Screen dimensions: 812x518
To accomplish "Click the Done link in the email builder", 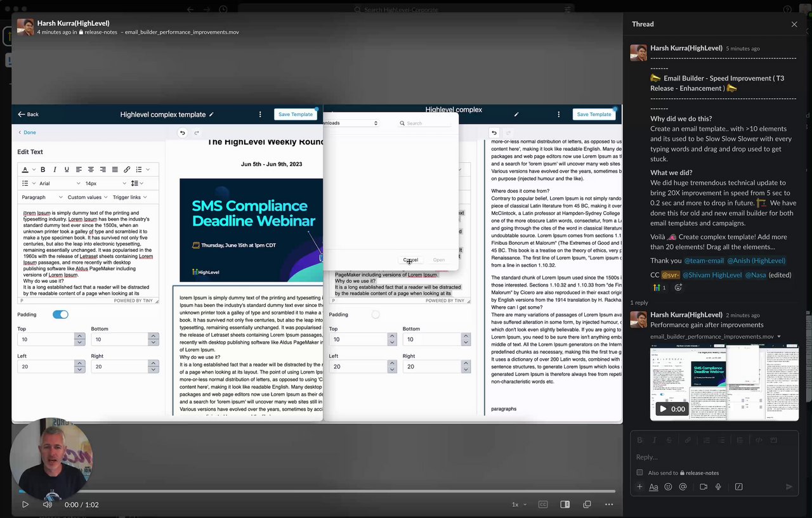I will 27,133.
